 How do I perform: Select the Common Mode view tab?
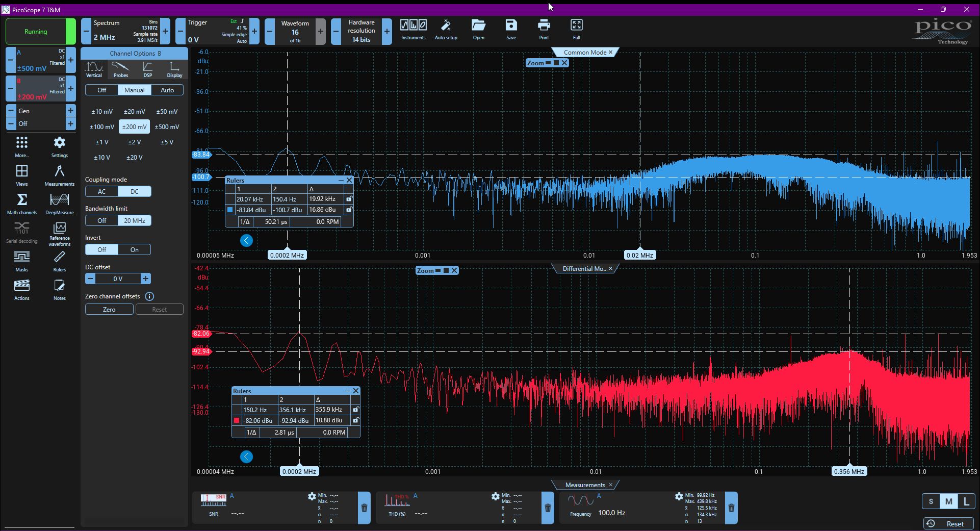585,53
